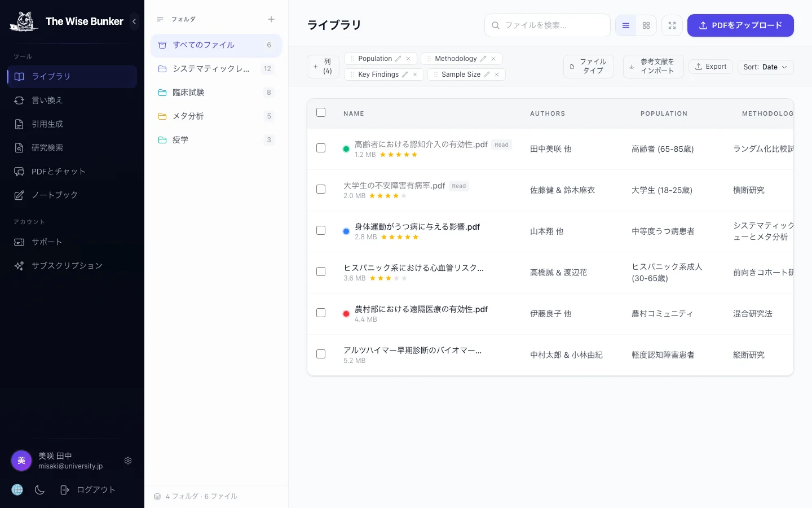Open the 引用生成 tool
The width and height of the screenshot is (812, 508).
tap(47, 124)
